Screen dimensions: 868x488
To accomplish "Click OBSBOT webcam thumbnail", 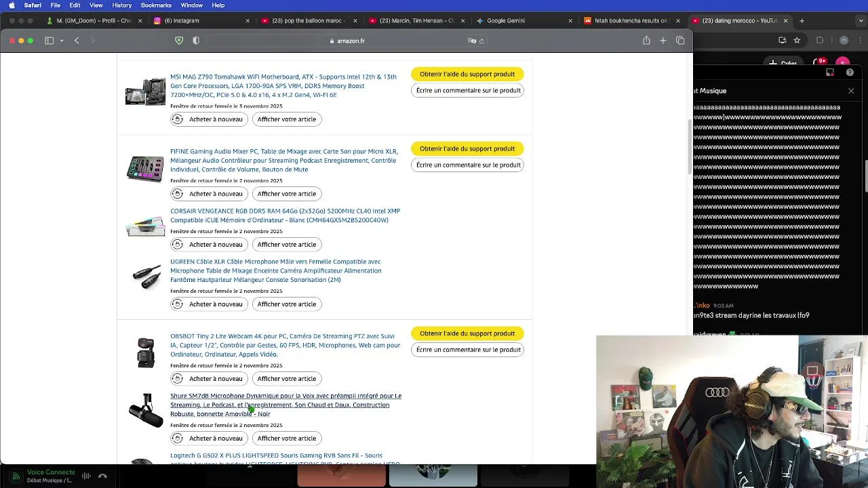I will [146, 352].
